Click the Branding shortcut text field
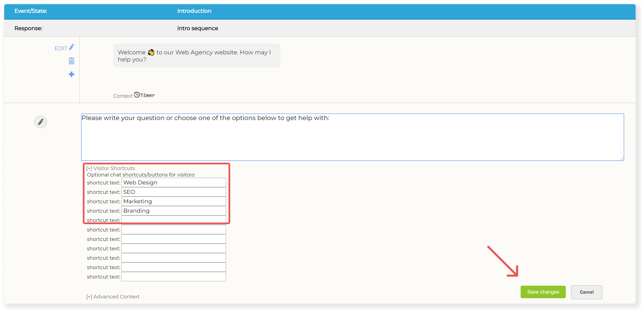The image size is (644, 312). click(x=174, y=210)
